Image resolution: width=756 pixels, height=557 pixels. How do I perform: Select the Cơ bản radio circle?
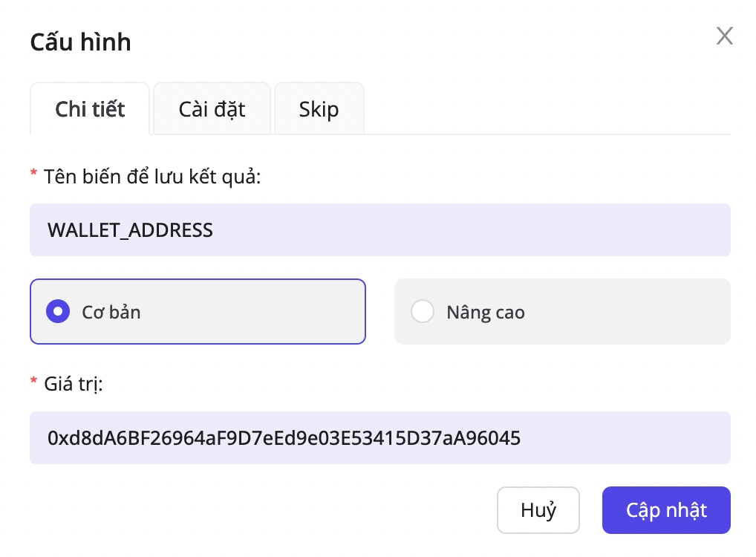[x=58, y=312]
